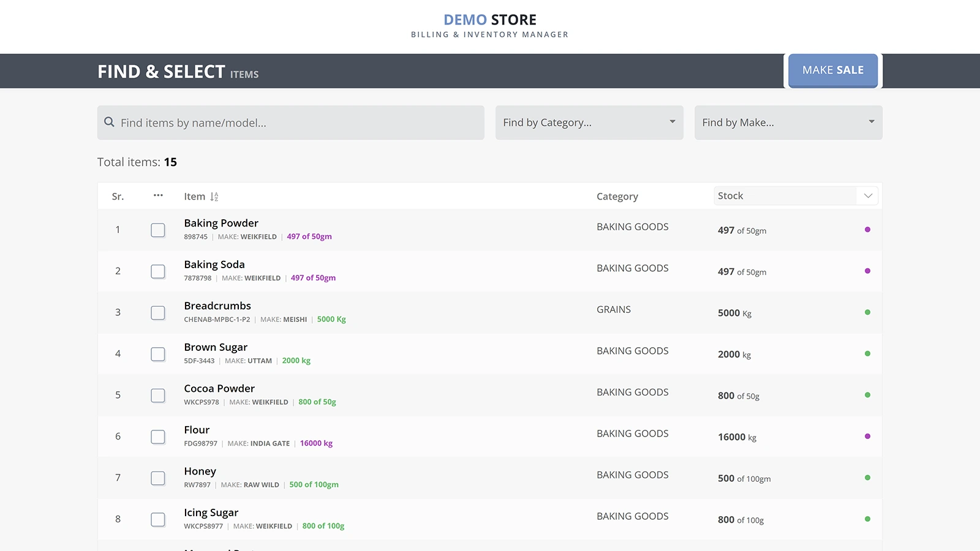This screenshot has height=551, width=980.
Task: Click purple status dot for Baking Soda
Action: [867, 271]
